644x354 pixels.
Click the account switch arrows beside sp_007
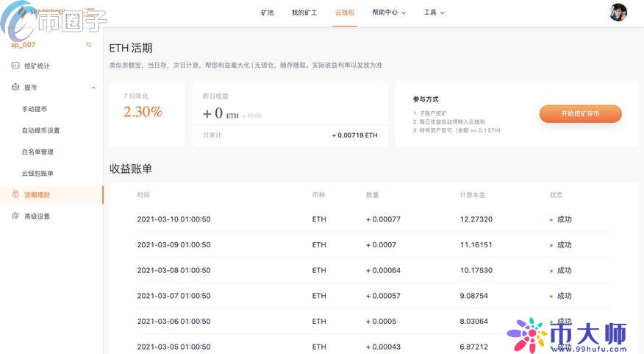[89, 44]
